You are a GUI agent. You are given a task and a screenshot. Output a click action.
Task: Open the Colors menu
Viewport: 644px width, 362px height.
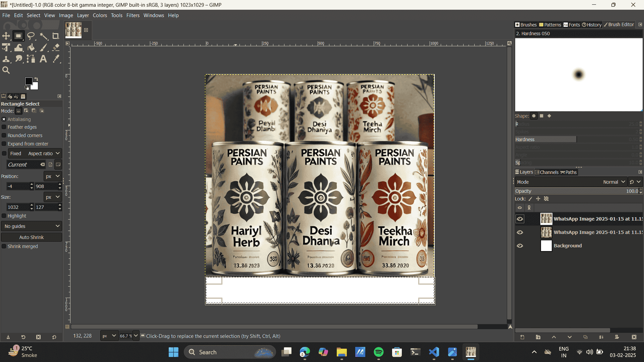pyautogui.click(x=100, y=15)
